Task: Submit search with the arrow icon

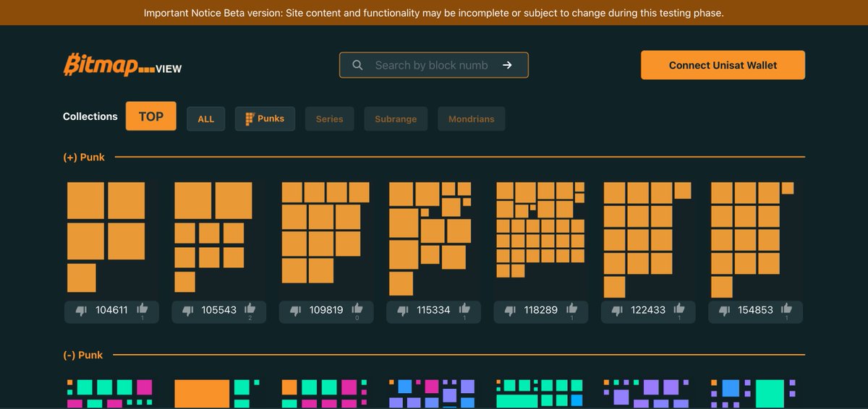Action: [508, 65]
